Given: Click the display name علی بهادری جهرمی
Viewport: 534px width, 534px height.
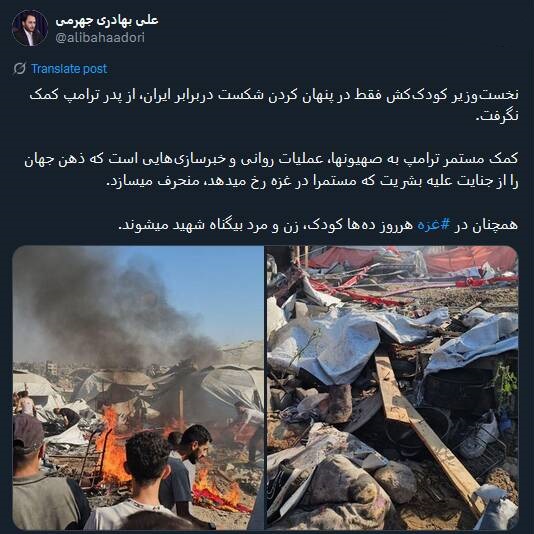Looking at the screenshot, I should pos(107,20).
